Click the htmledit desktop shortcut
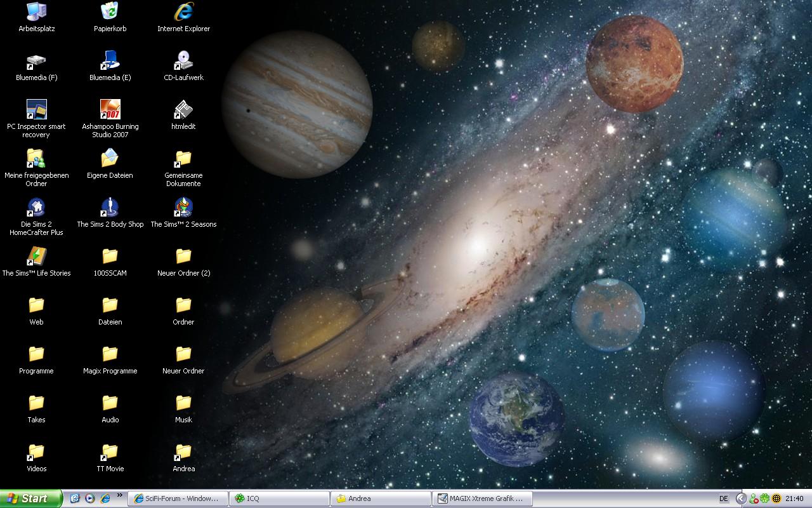This screenshot has width=812, height=508. (x=183, y=110)
